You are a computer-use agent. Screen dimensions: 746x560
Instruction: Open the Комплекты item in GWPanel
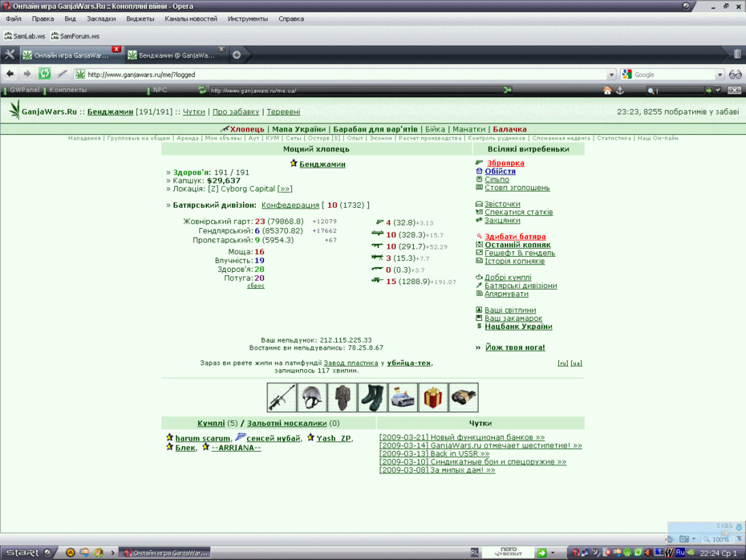point(67,90)
